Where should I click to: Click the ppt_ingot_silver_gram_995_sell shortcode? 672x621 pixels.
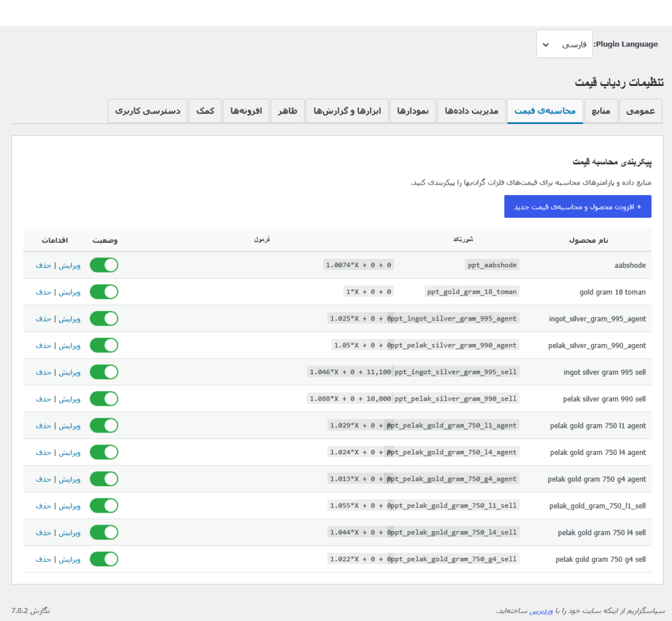[455, 372]
